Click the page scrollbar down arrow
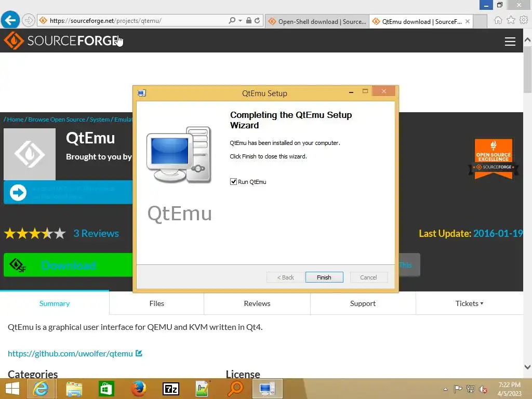This screenshot has width=532, height=399. point(527,367)
